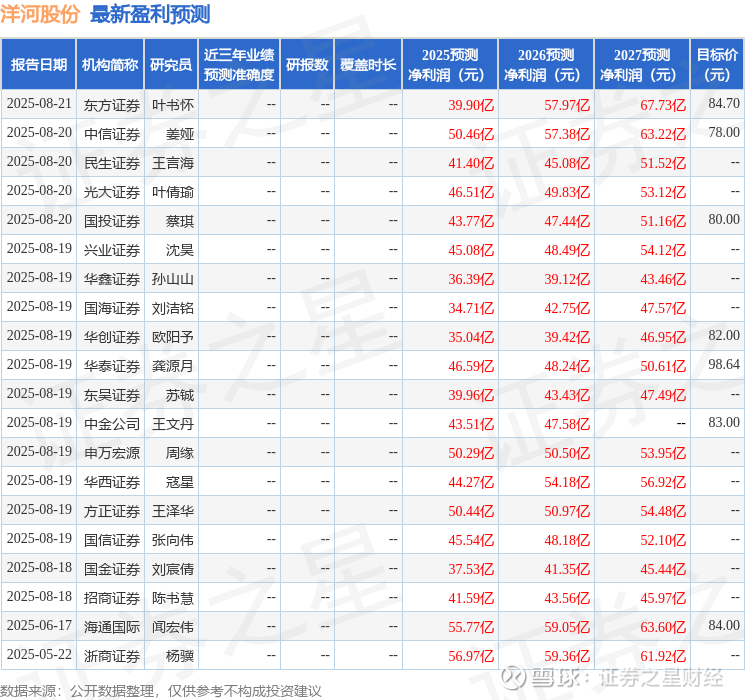Viewport: 745px width, 700px height.
Task: Click the 报告日期 column header
Action: click(38, 65)
